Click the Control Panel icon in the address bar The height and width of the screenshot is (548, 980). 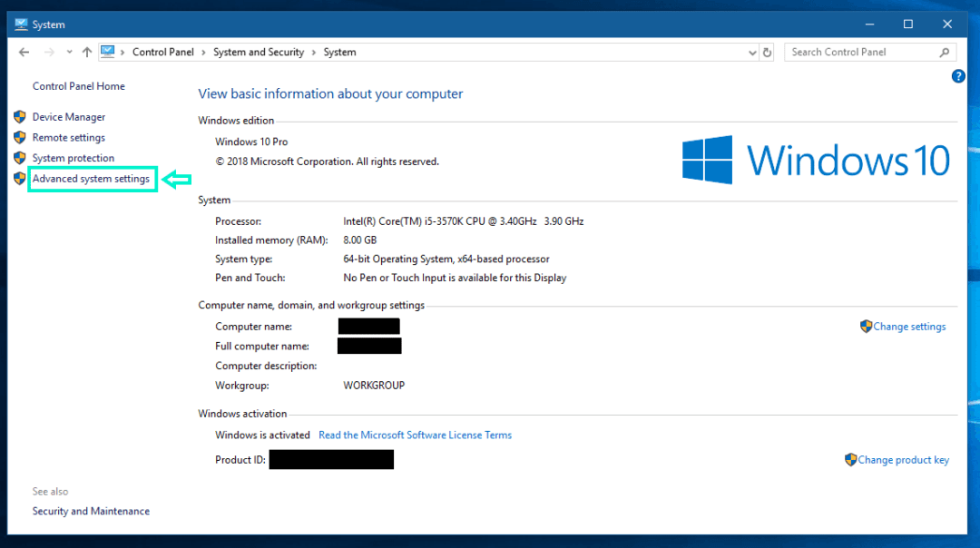click(x=109, y=52)
